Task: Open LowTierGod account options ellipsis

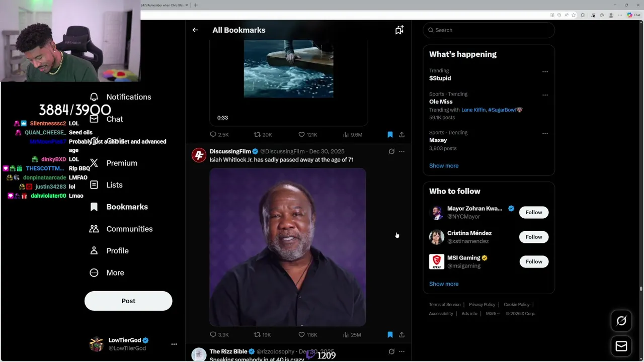Action: pyautogui.click(x=174, y=344)
